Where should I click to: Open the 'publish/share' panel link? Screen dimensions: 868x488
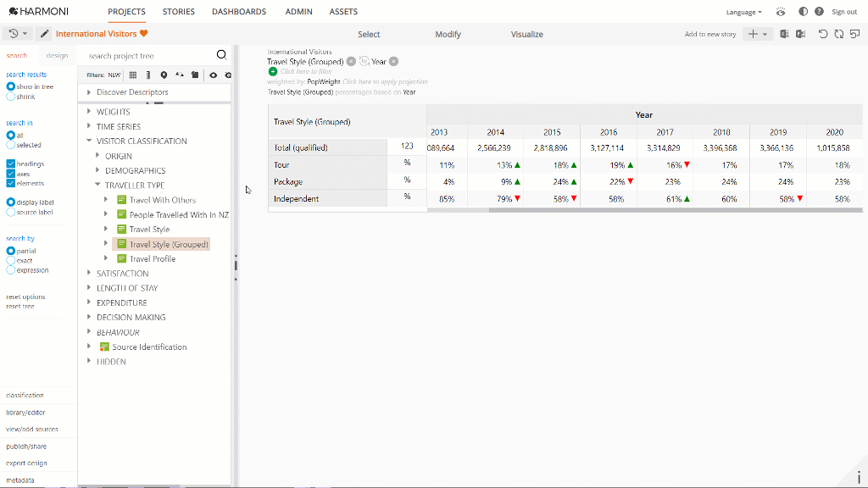26,446
